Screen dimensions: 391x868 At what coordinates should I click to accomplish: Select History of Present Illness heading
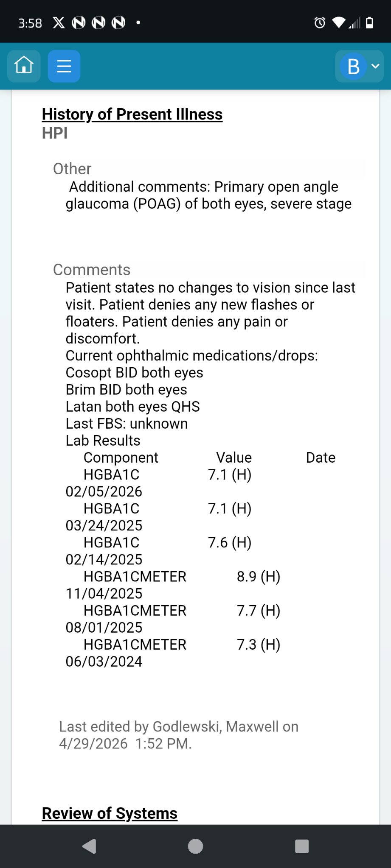132,114
